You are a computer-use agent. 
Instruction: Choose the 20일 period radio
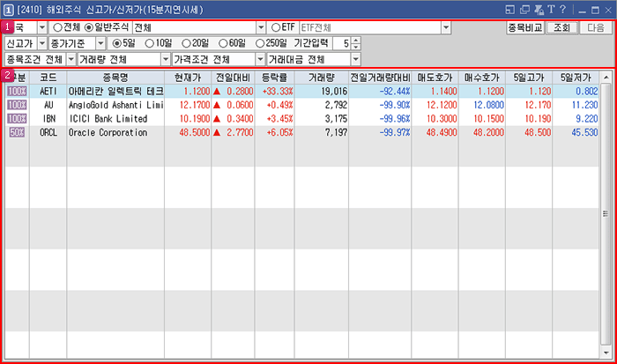click(x=186, y=43)
